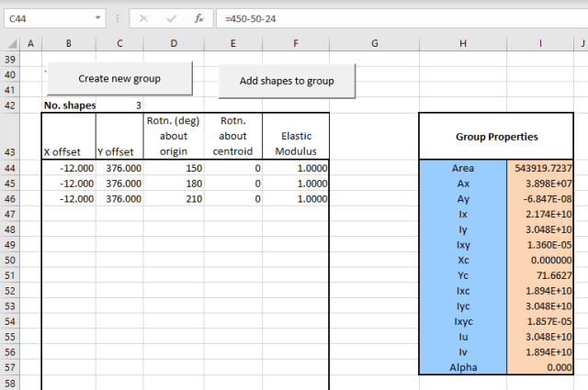Image resolution: width=588 pixels, height=390 pixels.
Task: Select the rotation cell containing 150
Action: [175, 169]
